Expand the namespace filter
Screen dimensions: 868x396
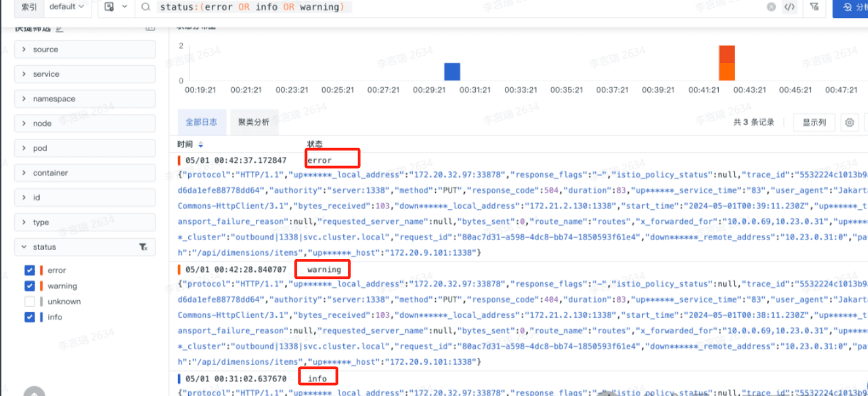tap(85, 99)
